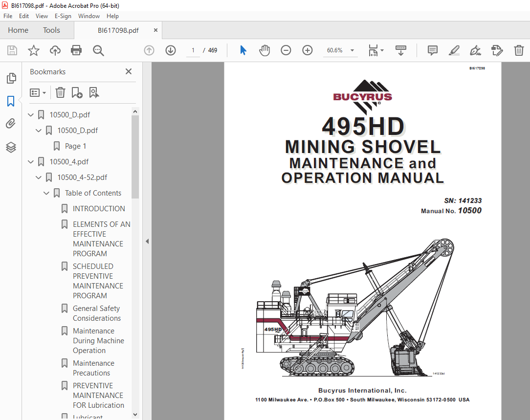Click the upload to cloud icon
530x420 pixels.
(x=55, y=51)
